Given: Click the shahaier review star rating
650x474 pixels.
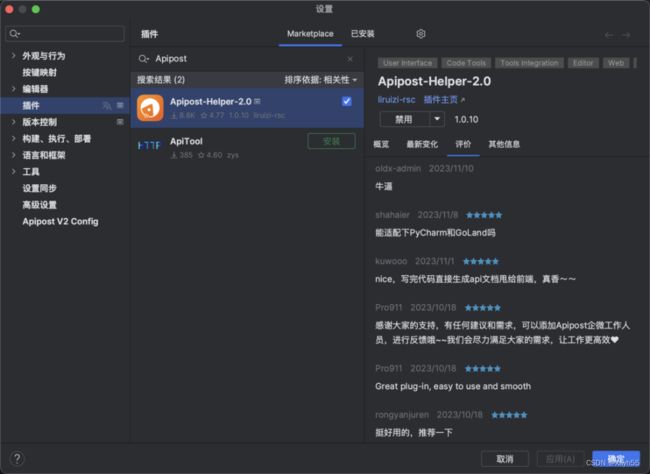Looking at the screenshot, I should pyautogui.click(x=484, y=215).
